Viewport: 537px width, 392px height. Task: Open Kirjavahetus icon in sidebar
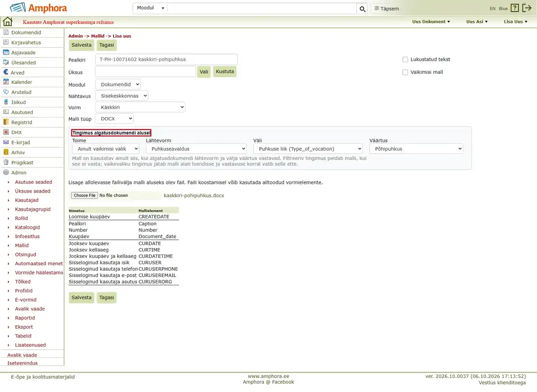click(6, 42)
